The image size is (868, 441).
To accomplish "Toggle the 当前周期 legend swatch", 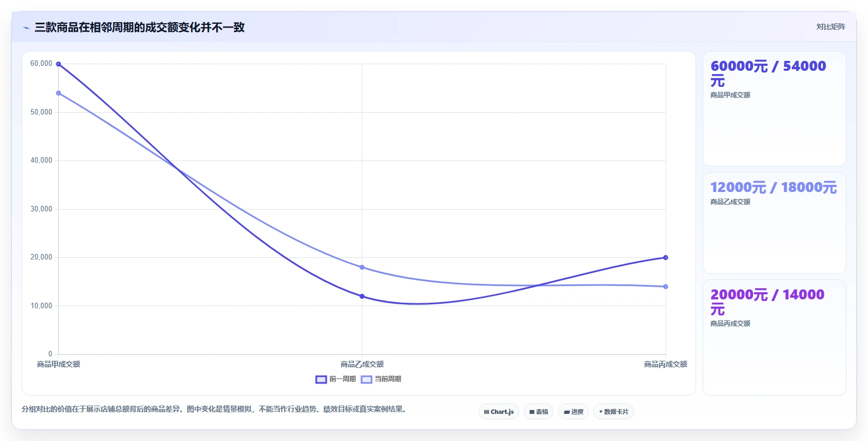I will 367,380.
